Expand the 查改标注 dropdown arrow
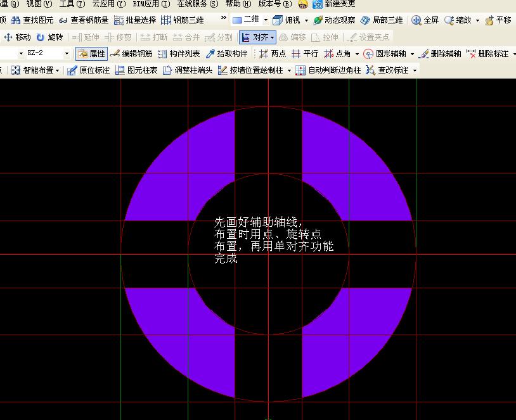This screenshot has height=420, width=516. (x=415, y=70)
